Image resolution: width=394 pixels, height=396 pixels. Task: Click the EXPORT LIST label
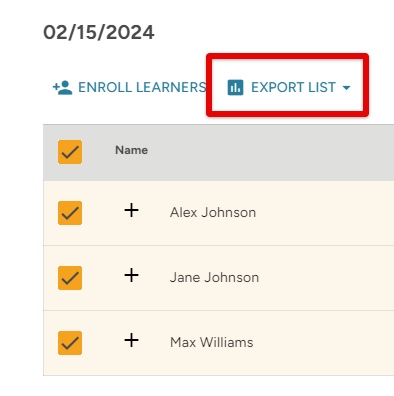[x=293, y=87]
